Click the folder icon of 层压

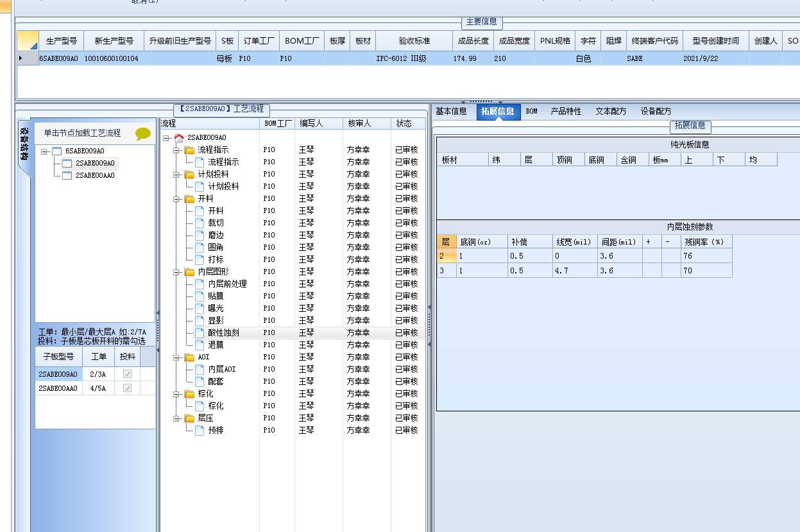[189, 418]
